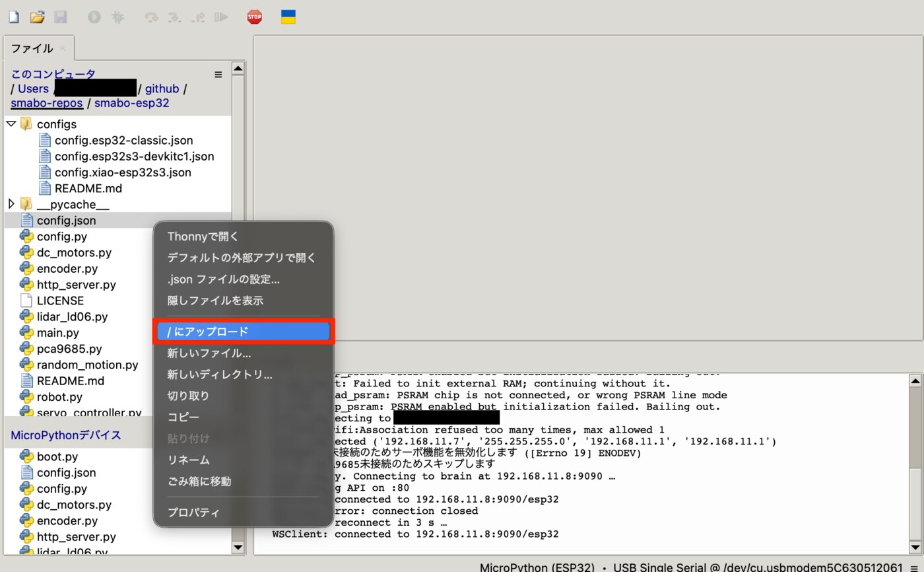Run the current script with green play icon

94,17
